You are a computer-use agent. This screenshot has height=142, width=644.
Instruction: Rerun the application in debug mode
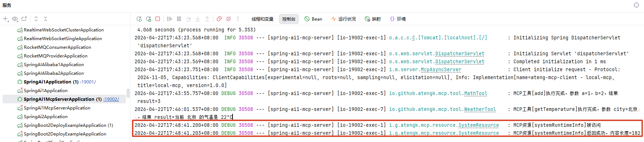pyautogui.click(x=148, y=19)
